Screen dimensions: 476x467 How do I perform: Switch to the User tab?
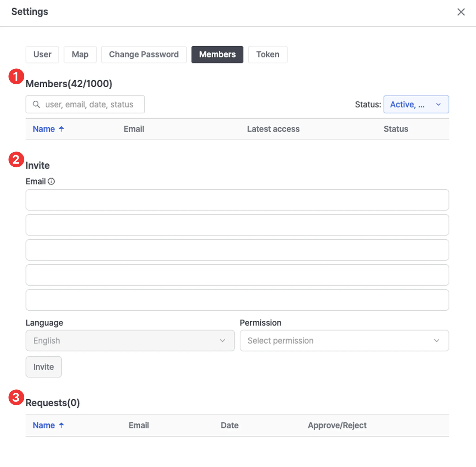(x=42, y=54)
